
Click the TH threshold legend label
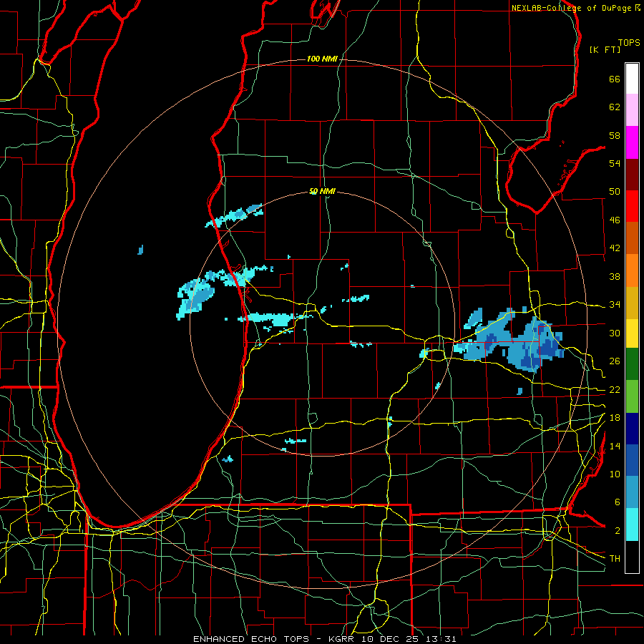(615, 558)
